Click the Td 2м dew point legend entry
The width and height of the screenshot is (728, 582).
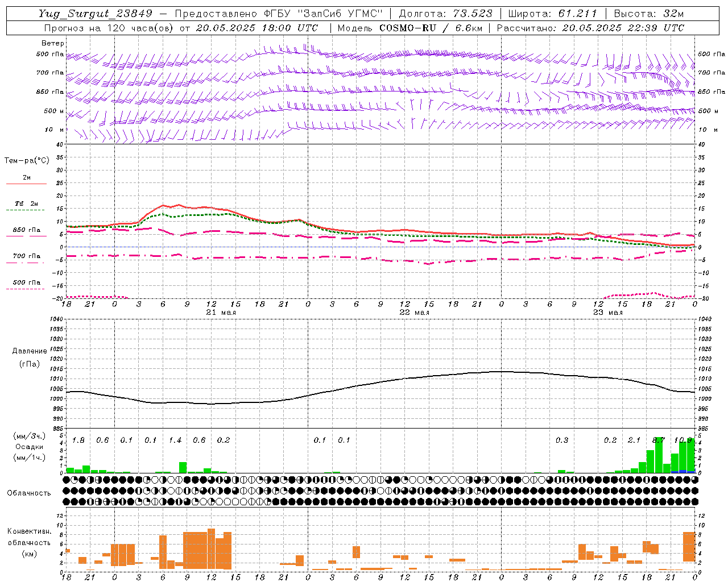pyautogui.click(x=27, y=203)
